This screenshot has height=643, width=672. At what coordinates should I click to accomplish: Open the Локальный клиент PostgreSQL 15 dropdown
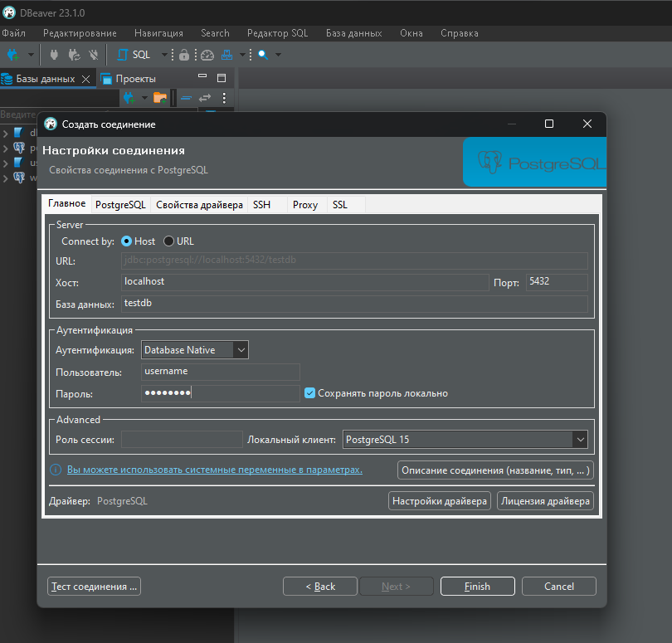465,440
